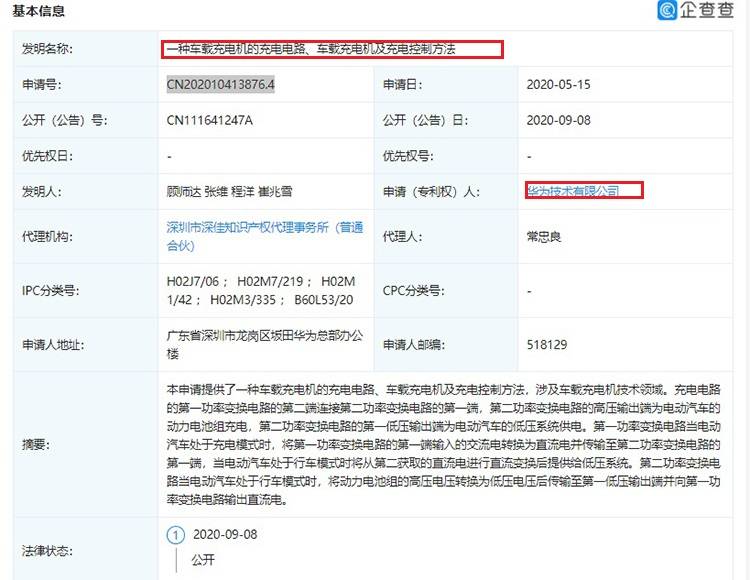Screen dimensions: 750x580
Task: Click the abstract paragraph text
Action: pyautogui.click(x=443, y=445)
